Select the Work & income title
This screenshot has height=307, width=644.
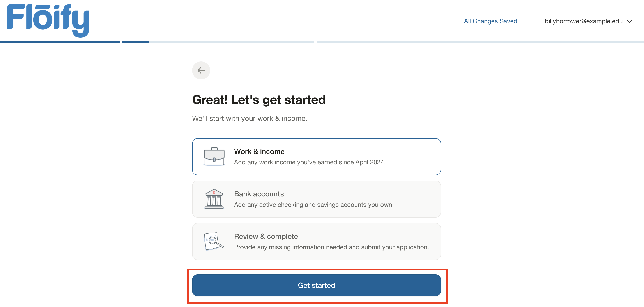point(259,151)
